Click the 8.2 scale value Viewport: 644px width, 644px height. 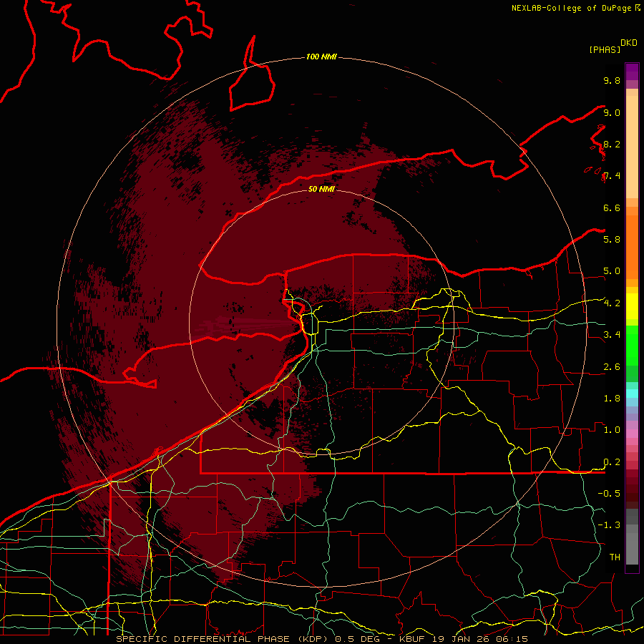(612, 144)
